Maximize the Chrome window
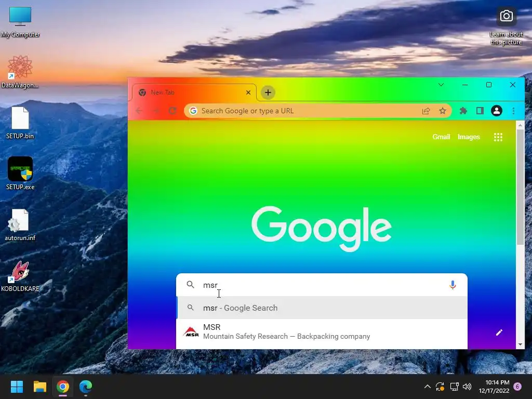The width and height of the screenshot is (532, 399). (x=488, y=85)
